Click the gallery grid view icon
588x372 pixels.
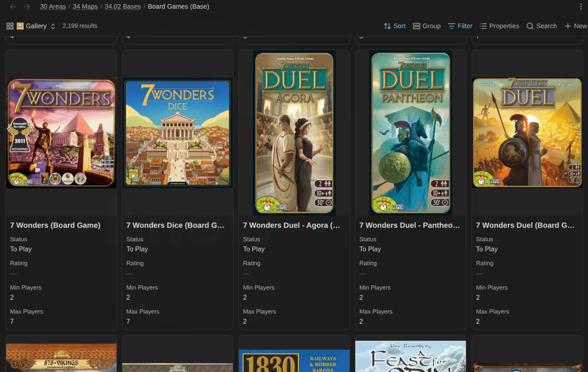[x=10, y=26]
